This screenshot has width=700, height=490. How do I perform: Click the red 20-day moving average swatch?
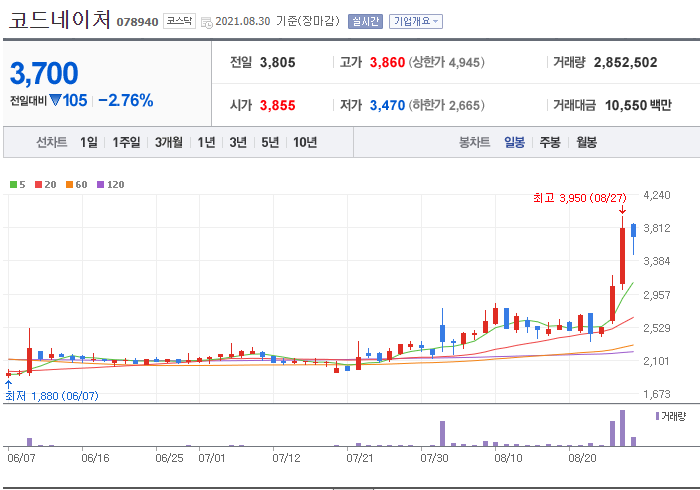point(38,184)
